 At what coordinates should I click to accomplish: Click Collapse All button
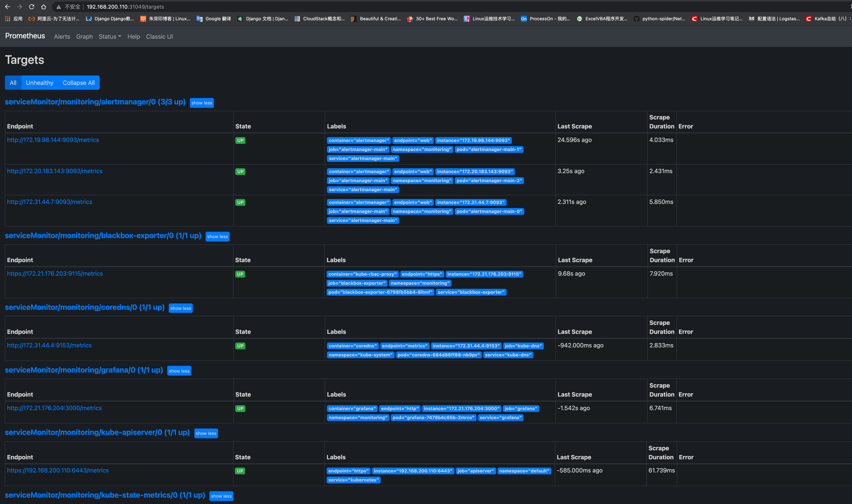[x=79, y=82]
